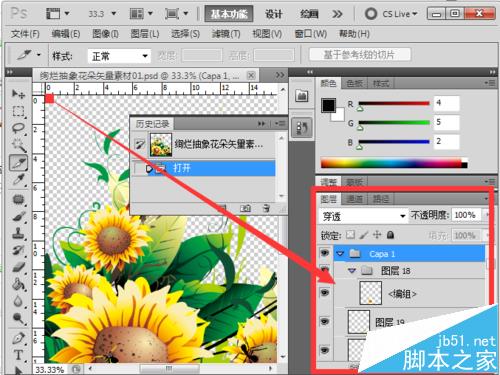
Task: Select the Move tool
Action: click(x=18, y=94)
